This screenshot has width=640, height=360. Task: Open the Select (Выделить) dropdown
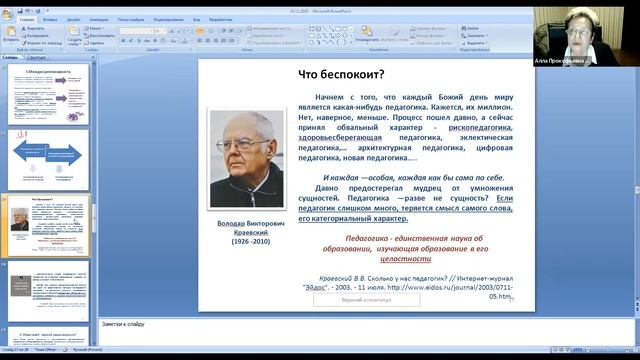click(x=475, y=42)
